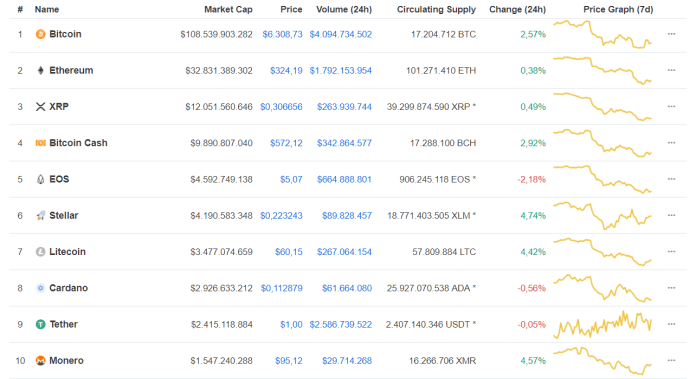Sort by the # rank column header
This screenshot has height=379, width=696.
coord(20,9)
